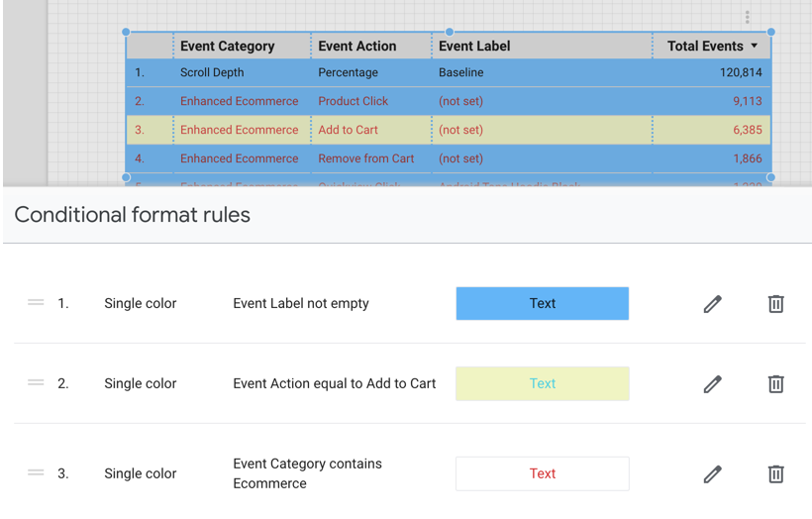The image size is (812, 519).
Task: Click the white Text preview with red text
Action: 542,474
